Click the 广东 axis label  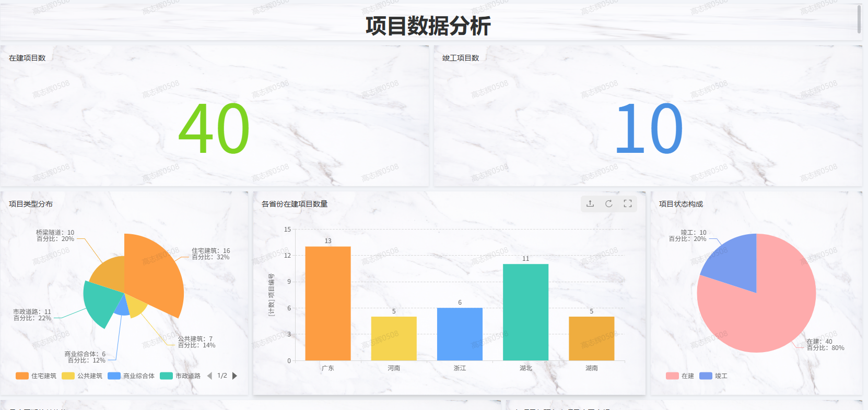328,368
